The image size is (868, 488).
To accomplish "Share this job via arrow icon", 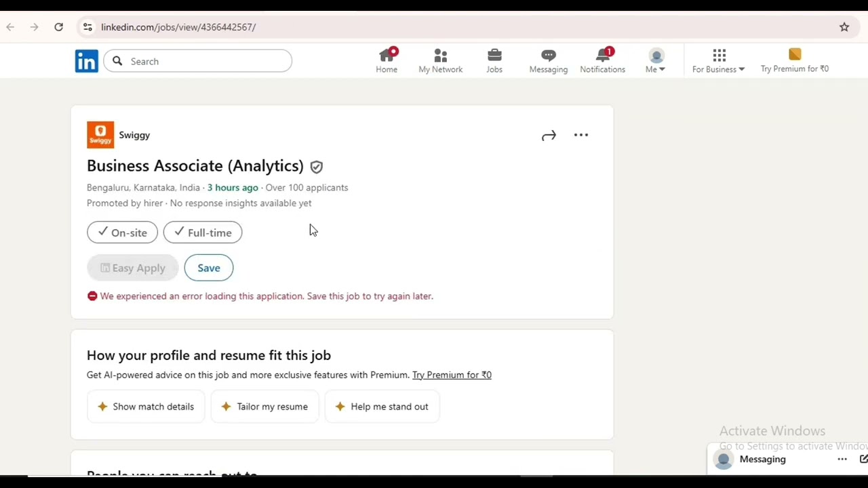I will coord(549,136).
